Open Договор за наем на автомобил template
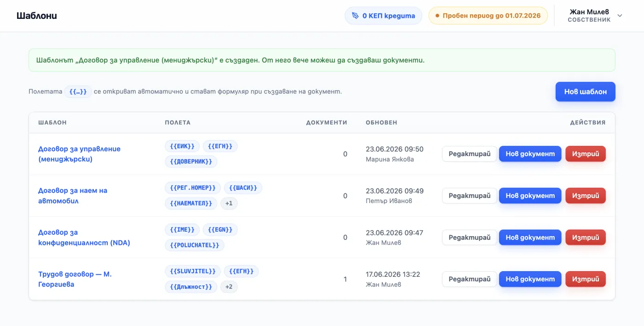The height and width of the screenshot is (326, 644). pyautogui.click(x=73, y=196)
